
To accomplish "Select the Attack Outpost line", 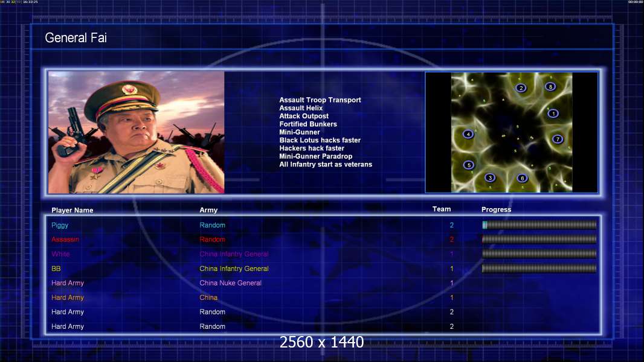I will [304, 116].
